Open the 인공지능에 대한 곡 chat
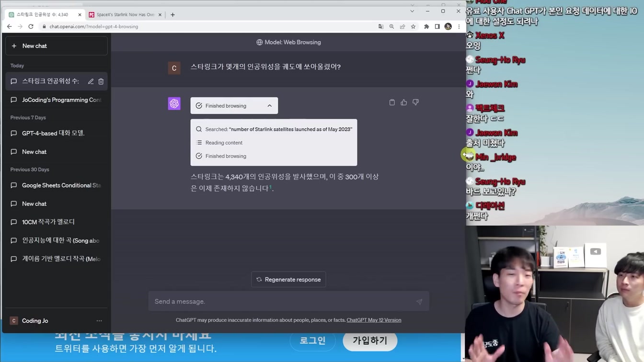 point(57,240)
